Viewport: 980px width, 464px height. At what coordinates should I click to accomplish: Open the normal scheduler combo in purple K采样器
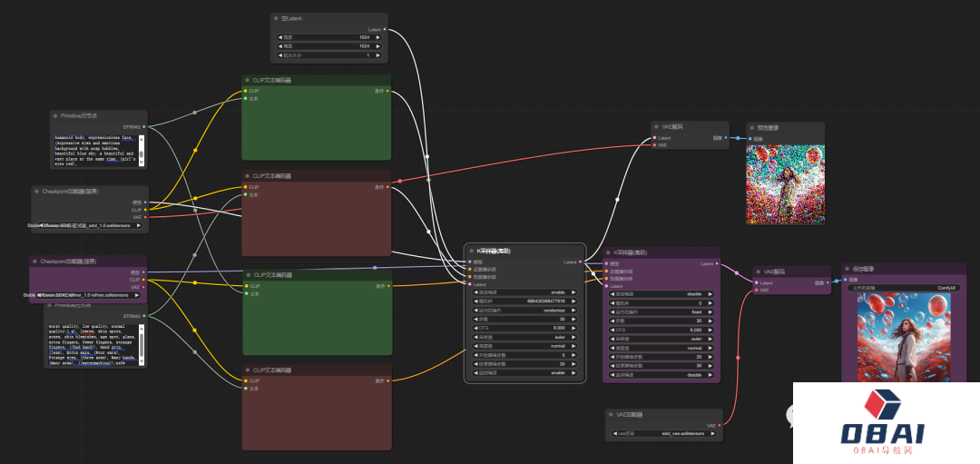[x=661, y=348]
